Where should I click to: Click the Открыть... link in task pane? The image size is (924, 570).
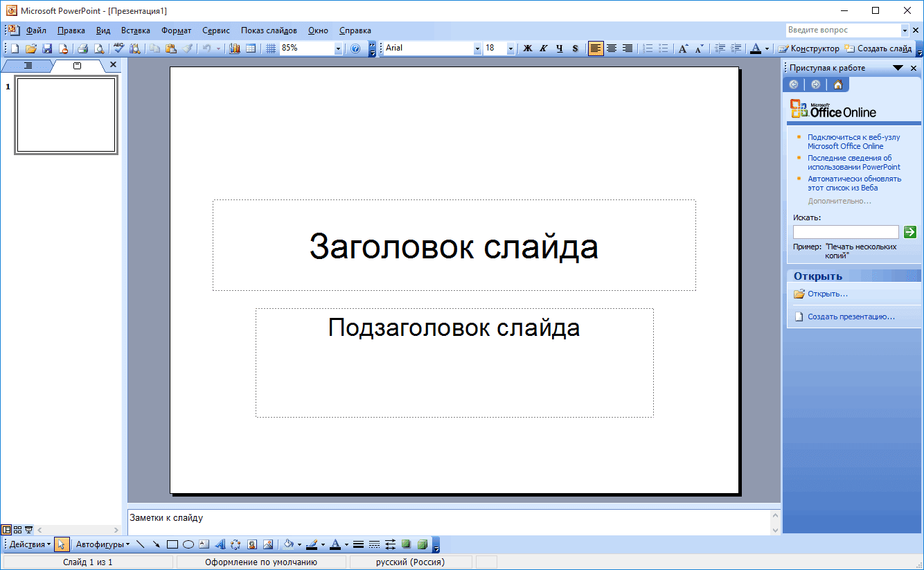pyautogui.click(x=828, y=294)
